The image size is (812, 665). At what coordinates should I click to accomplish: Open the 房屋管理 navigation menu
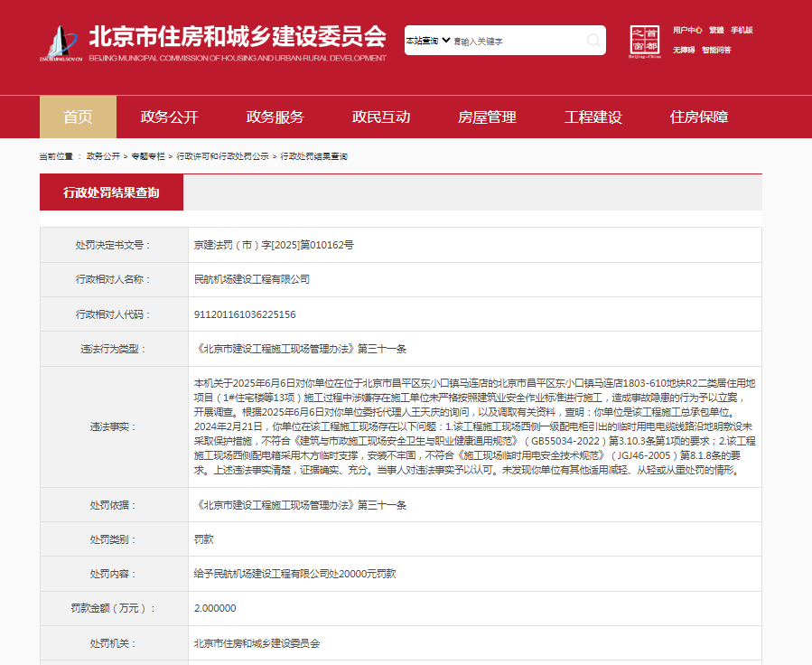click(x=487, y=117)
